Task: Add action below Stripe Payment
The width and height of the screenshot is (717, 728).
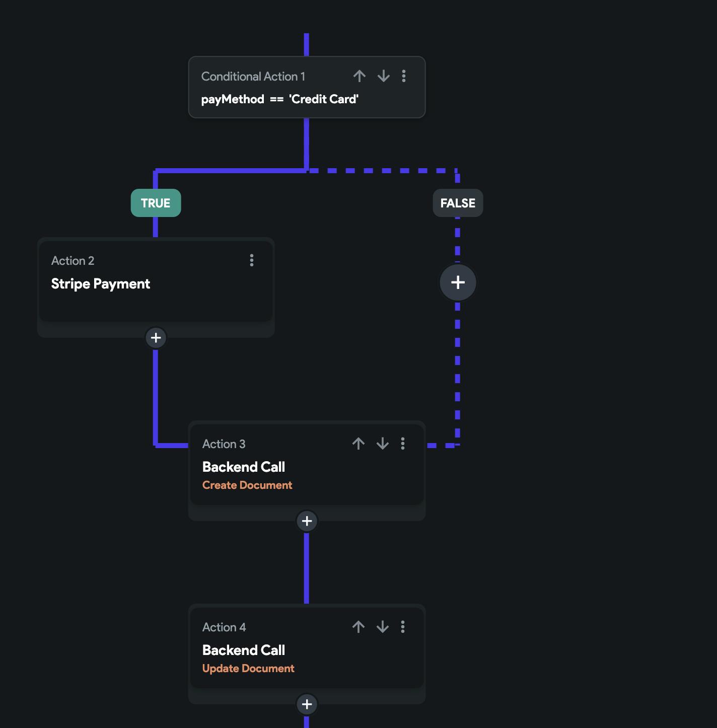Action: 156,337
